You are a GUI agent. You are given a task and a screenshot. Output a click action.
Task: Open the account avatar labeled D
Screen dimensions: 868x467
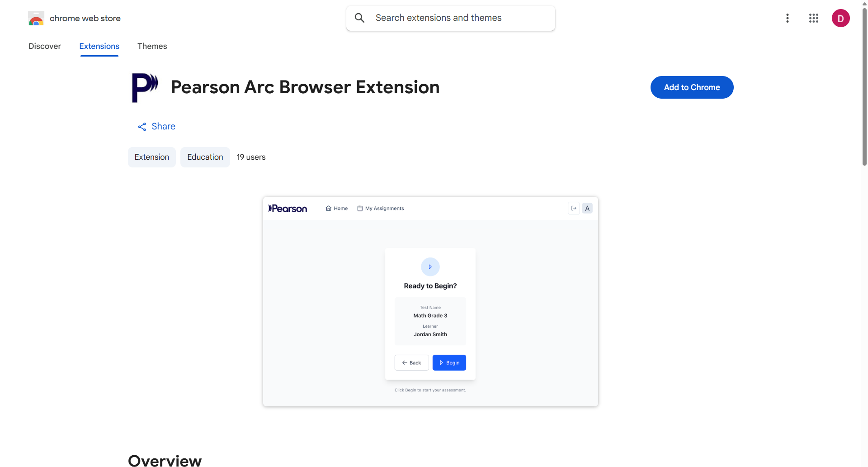[x=841, y=18]
